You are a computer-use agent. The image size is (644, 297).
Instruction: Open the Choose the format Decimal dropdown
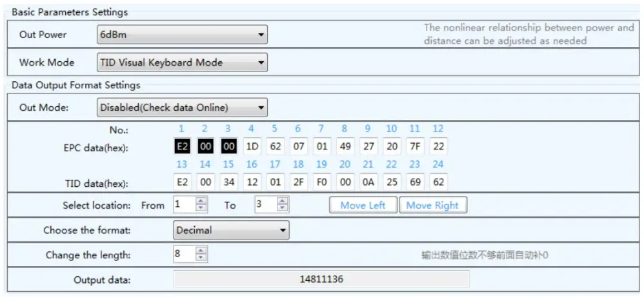pyautogui.click(x=231, y=230)
